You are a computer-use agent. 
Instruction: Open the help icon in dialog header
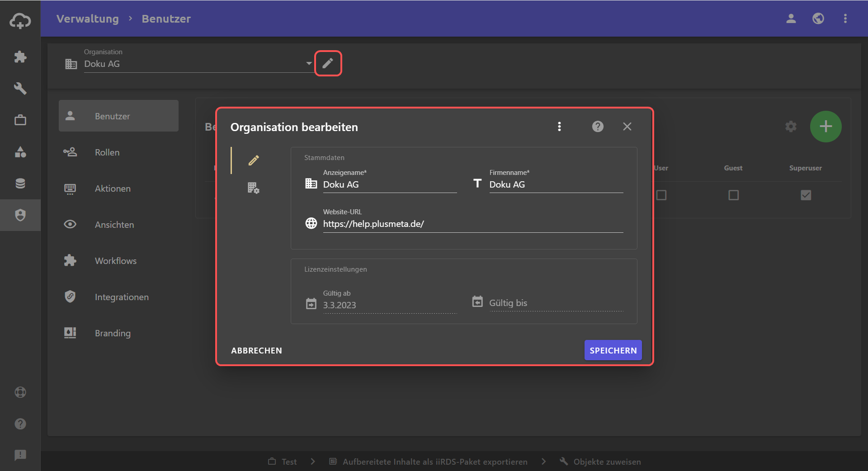click(598, 127)
